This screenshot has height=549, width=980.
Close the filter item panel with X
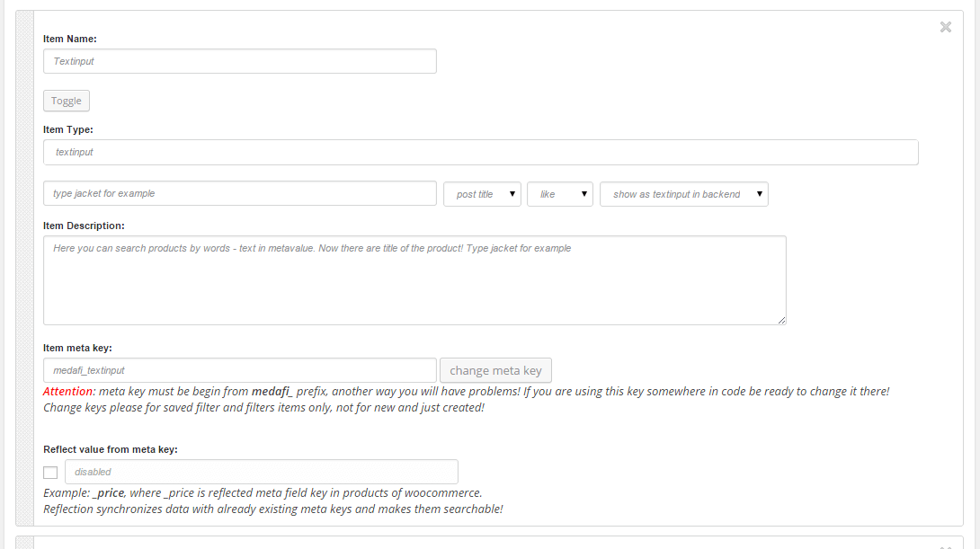pos(945,27)
